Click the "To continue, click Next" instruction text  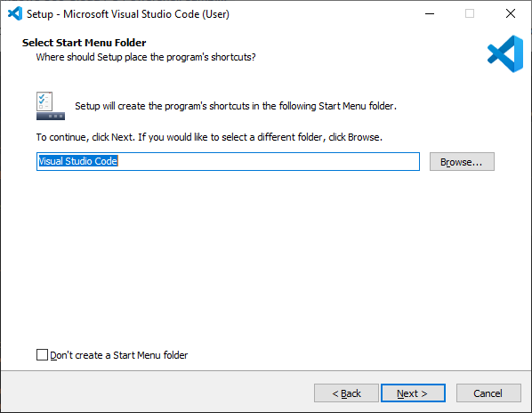[209, 137]
